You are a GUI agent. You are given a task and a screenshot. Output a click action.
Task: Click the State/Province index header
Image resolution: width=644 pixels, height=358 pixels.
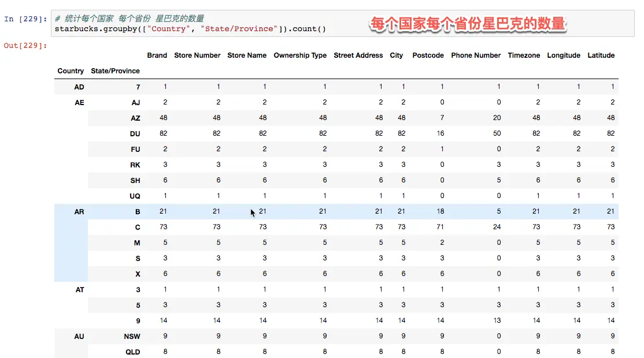pyautogui.click(x=115, y=71)
